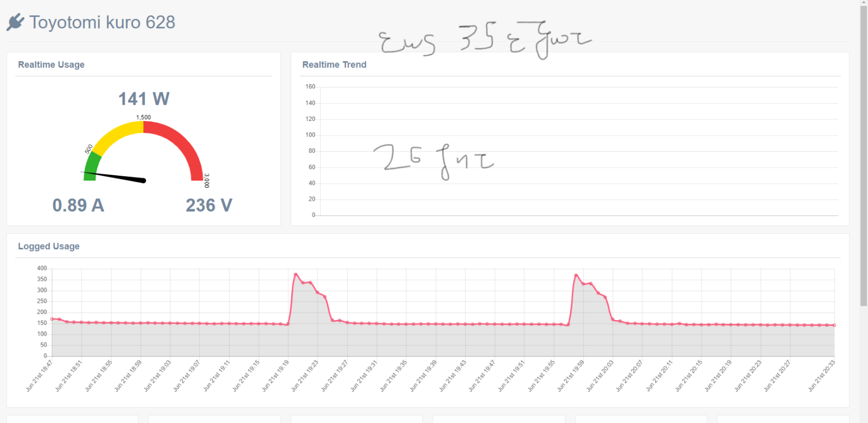Click the 236 V voltage reading
Viewport: 868px width, 423px height.
point(209,206)
